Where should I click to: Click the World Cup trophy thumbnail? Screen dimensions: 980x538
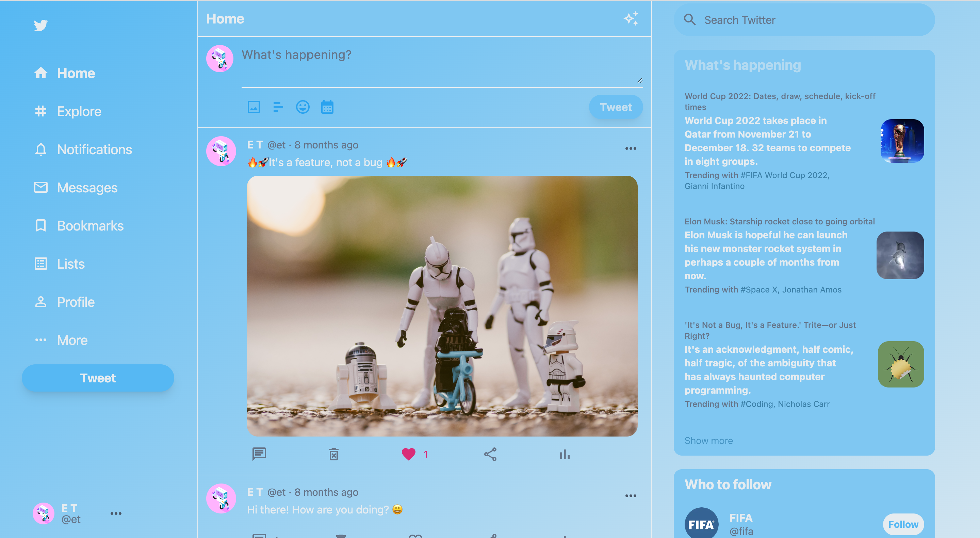(x=902, y=141)
